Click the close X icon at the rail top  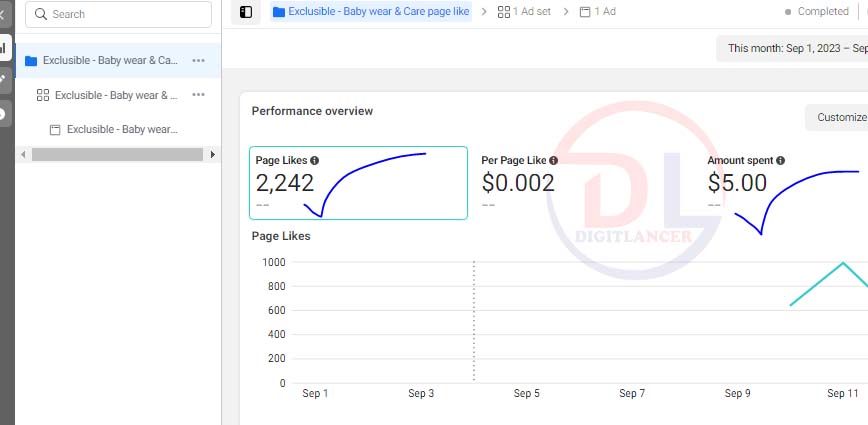point(2,14)
